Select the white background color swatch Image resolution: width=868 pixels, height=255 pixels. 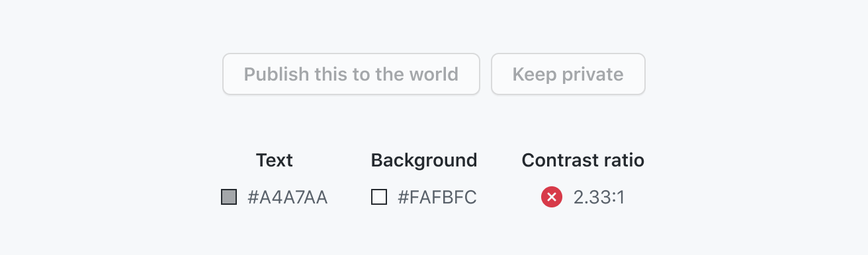(379, 197)
